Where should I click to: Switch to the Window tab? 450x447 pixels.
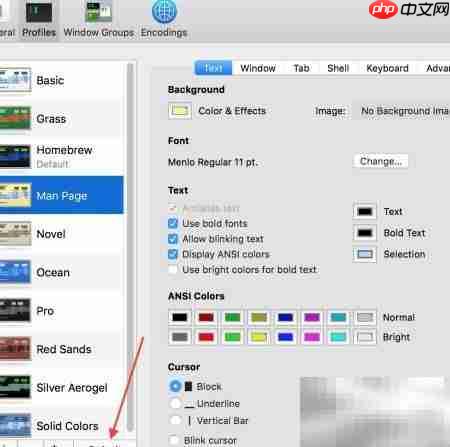[258, 68]
